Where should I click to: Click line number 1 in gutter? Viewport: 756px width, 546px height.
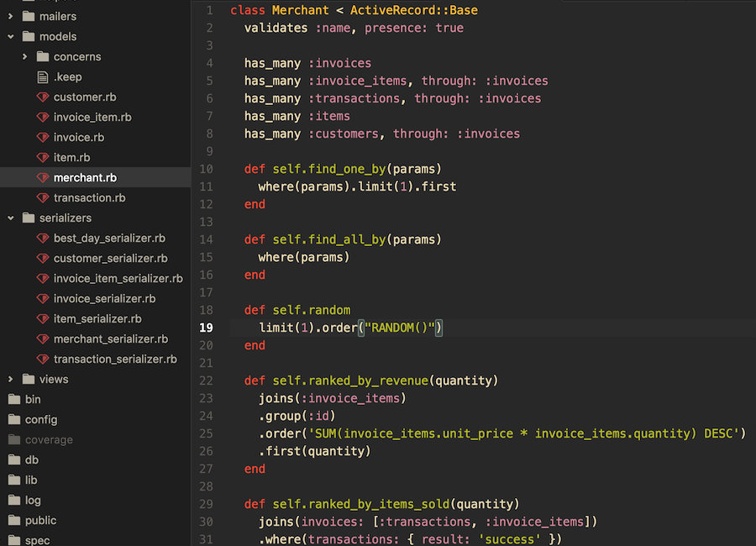(x=210, y=10)
